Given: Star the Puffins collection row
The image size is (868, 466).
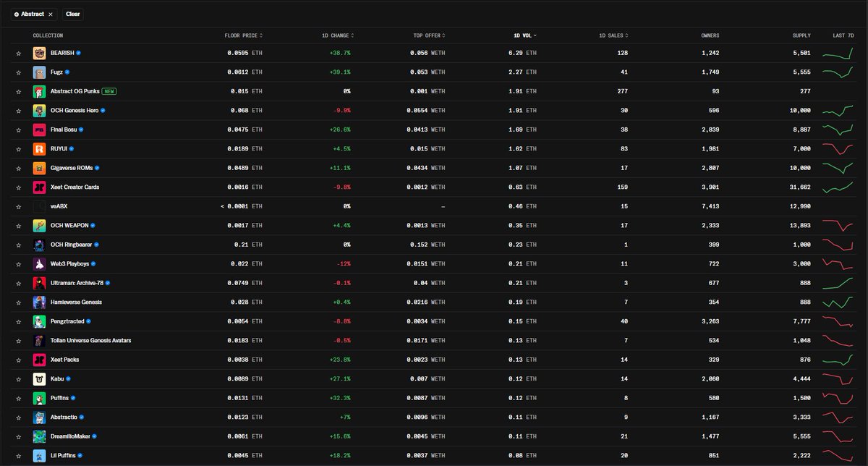Looking at the screenshot, I should (19, 398).
